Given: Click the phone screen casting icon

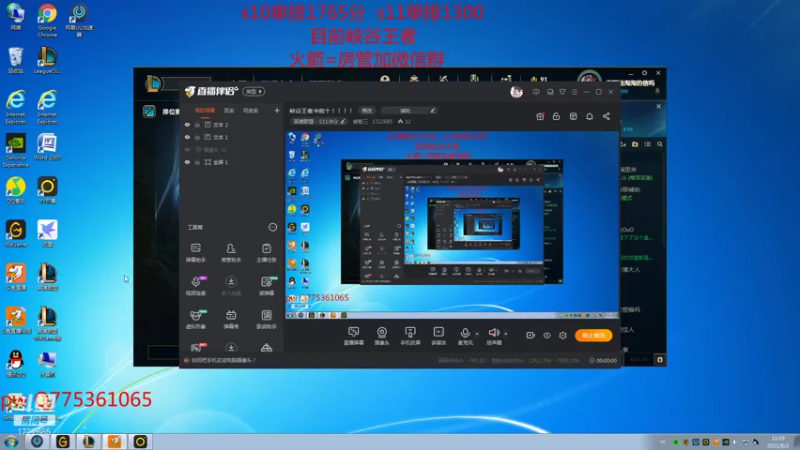Looking at the screenshot, I should click(x=410, y=336).
